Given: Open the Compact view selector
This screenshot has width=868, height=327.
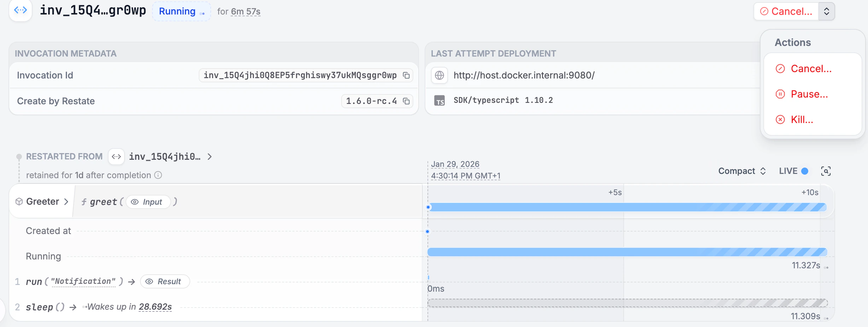Looking at the screenshot, I should tap(741, 171).
